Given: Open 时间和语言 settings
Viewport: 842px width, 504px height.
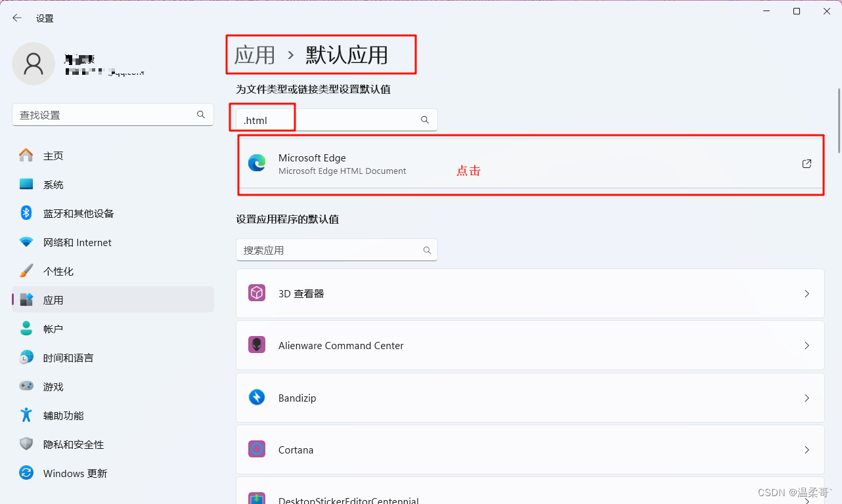Looking at the screenshot, I should [x=113, y=358].
